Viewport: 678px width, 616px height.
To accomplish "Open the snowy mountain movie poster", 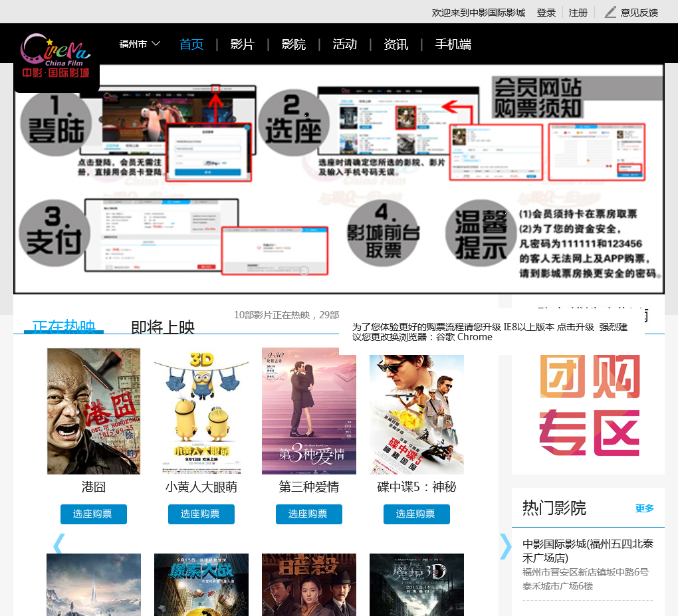I will click(94, 585).
